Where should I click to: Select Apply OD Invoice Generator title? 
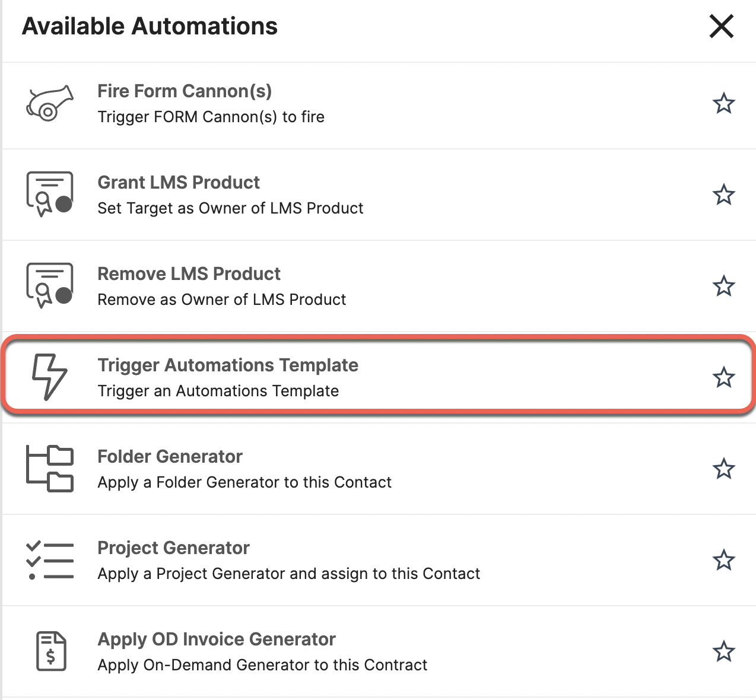click(x=217, y=639)
